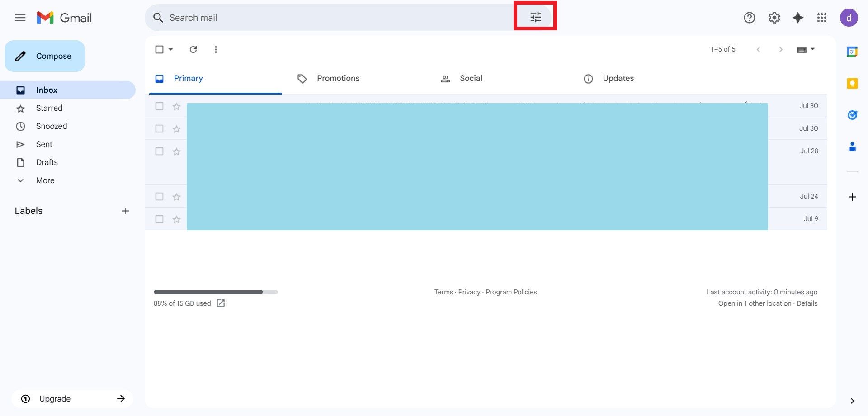Open Google Tasks side panel icon
The image size is (868, 416).
(x=852, y=115)
